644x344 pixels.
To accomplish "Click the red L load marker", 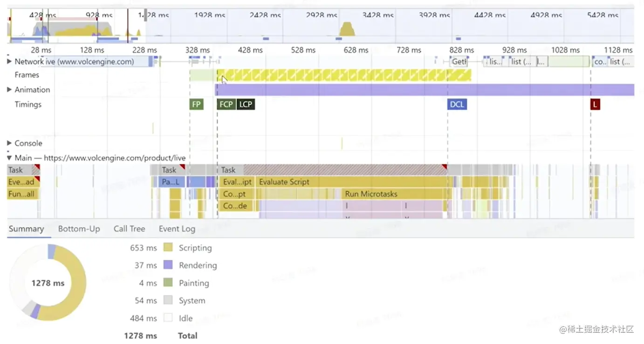I will 595,104.
